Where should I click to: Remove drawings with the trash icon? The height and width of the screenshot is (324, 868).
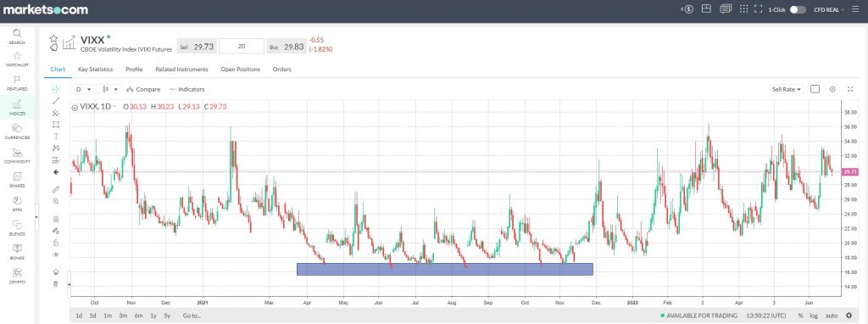tap(55, 284)
